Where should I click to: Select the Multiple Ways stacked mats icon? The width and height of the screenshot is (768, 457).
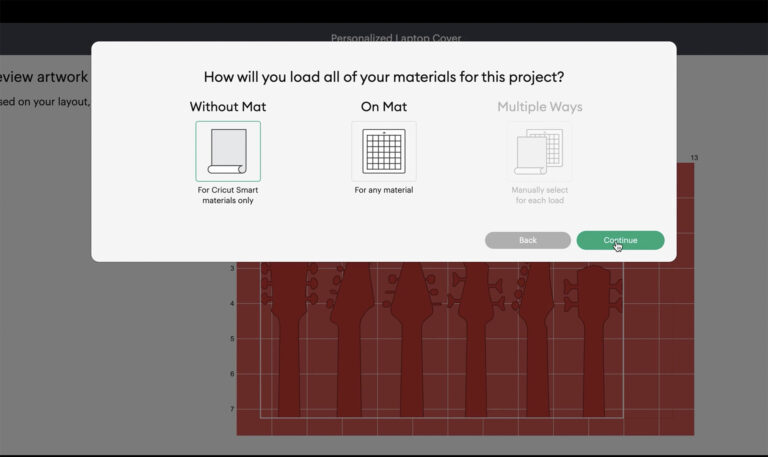coord(539,151)
